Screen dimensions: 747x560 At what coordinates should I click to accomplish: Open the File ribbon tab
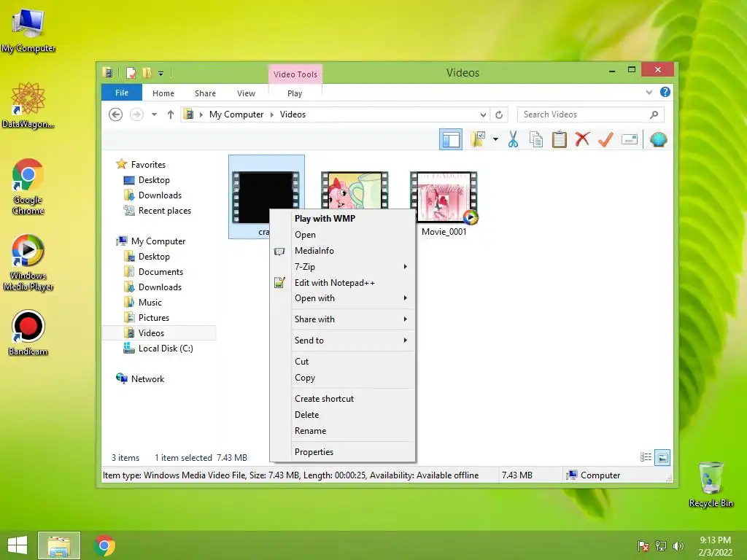coord(122,93)
